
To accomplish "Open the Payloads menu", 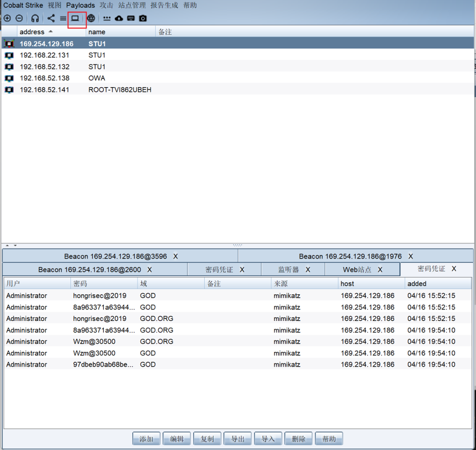I will 80,5.
